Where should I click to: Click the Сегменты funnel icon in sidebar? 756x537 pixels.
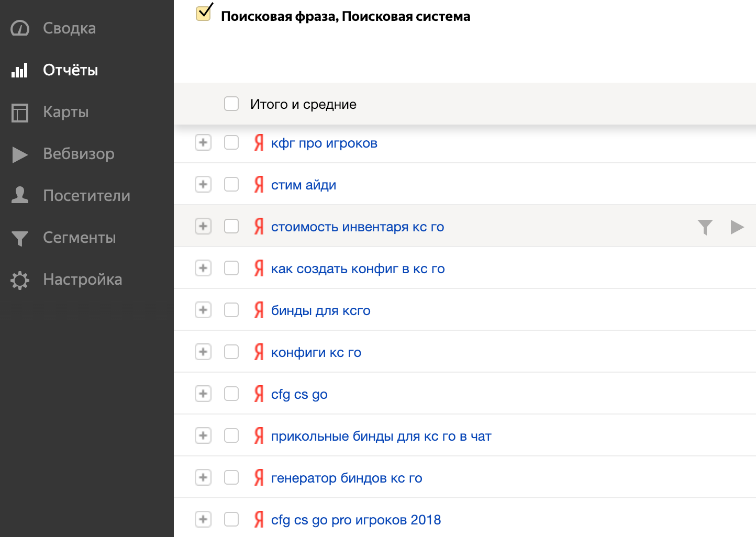(x=20, y=238)
